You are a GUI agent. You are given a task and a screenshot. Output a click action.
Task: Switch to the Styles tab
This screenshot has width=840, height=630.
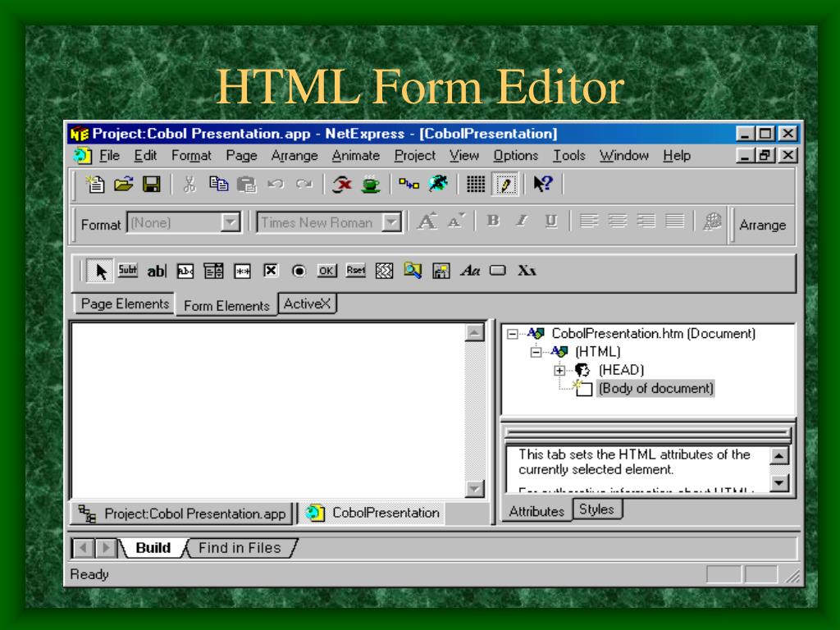pyautogui.click(x=597, y=509)
